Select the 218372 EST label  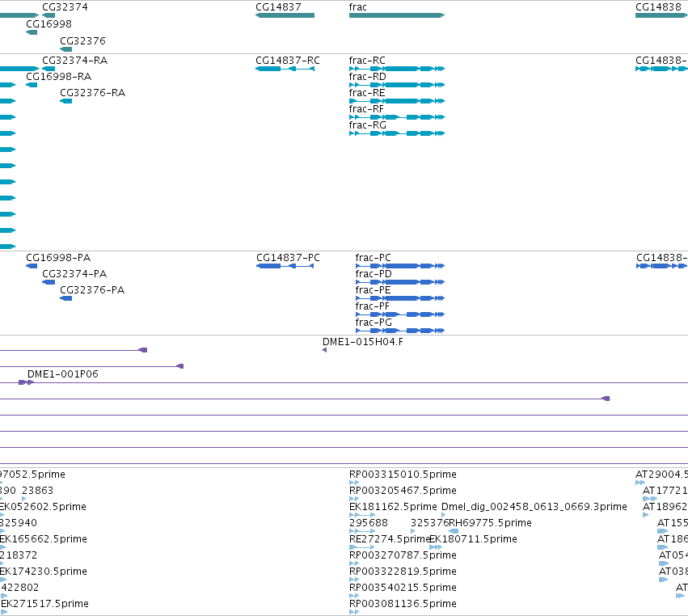(19, 555)
